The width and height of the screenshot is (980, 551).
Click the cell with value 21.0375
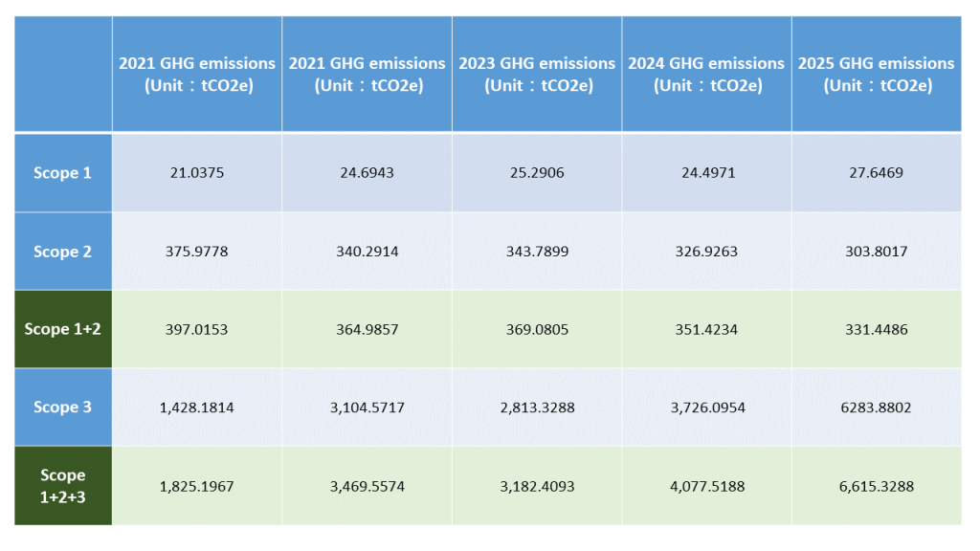pyautogui.click(x=197, y=173)
